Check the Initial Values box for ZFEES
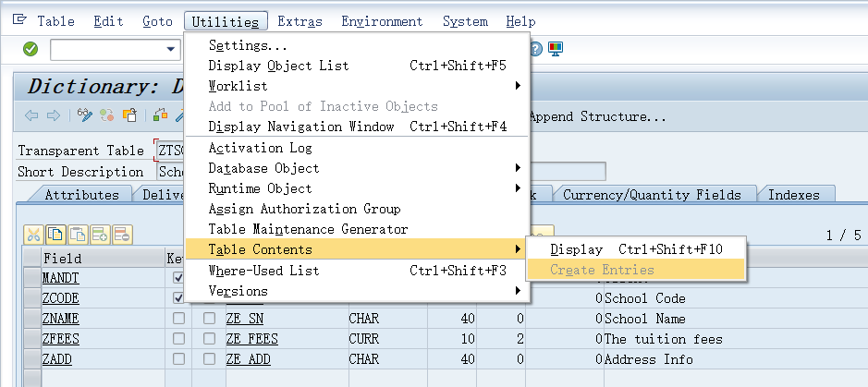 tap(210, 339)
